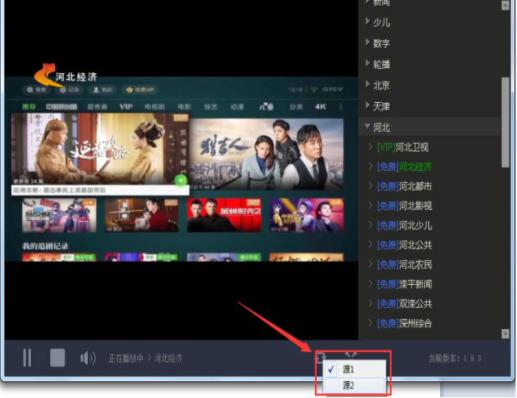Choose the [免费]河北农民 channel
This screenshot has width=517, height=398.
point(404,265)
